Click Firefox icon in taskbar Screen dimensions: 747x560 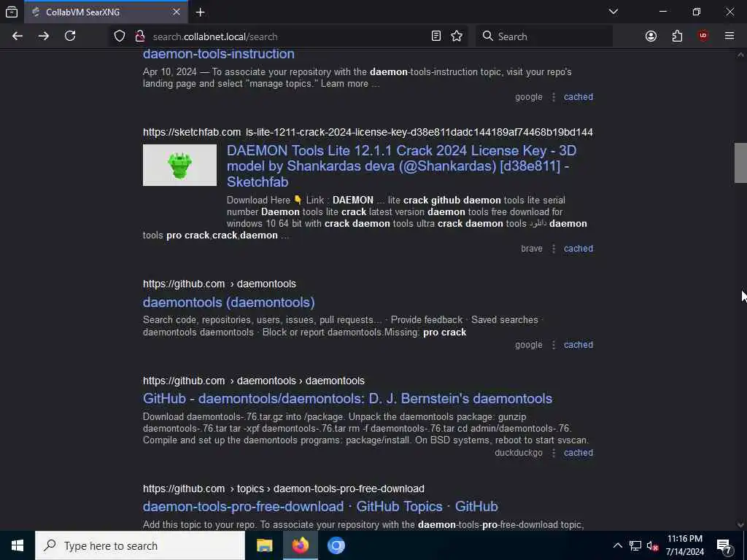coord(300,545)
